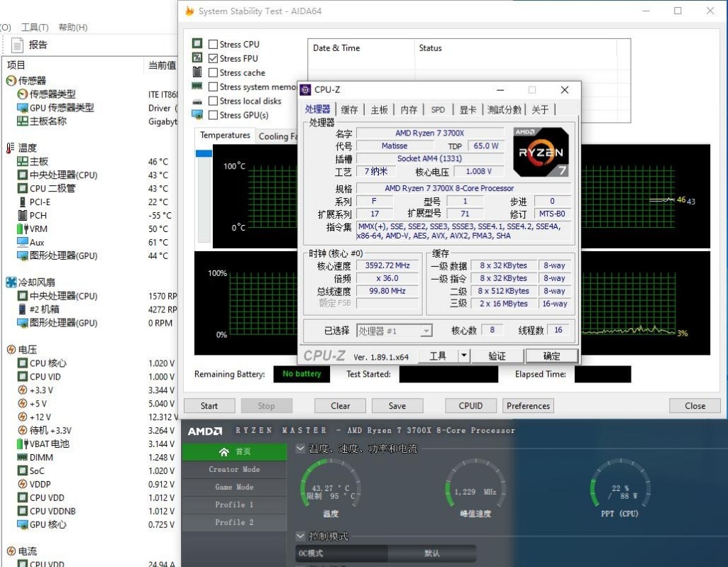Click the AMD logo in Ryzen Master
The image size is (728, 567).
pos(205,431)
